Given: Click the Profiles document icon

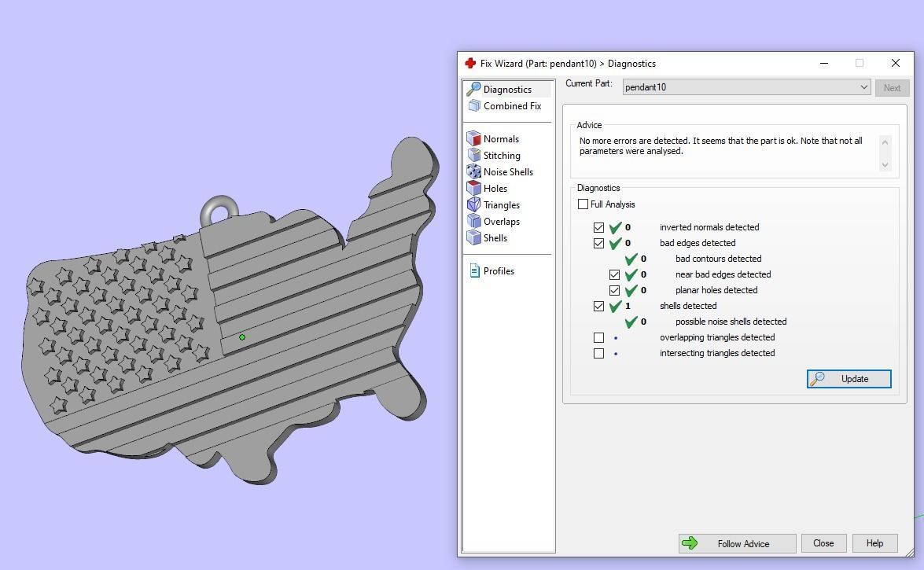Looking at the screenshot, I should pyautogui.click(x=474, y=270).
